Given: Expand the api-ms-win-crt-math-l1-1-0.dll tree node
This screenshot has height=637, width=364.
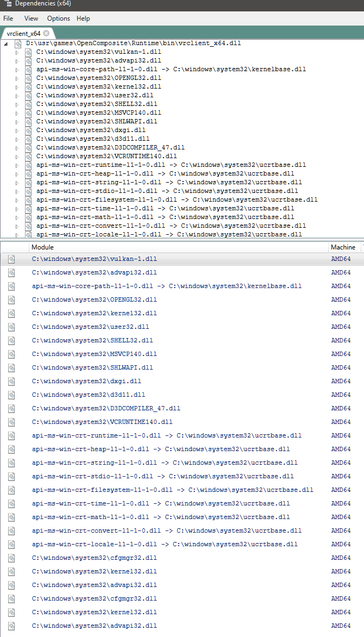Looking at the screenshot, I should pos(17,217).
